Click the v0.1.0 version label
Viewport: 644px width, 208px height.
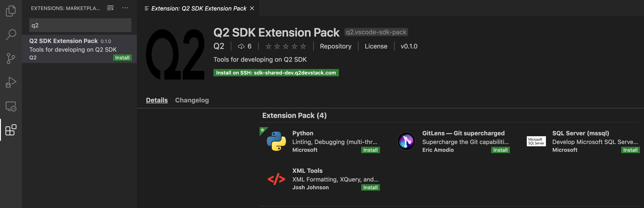(409, 46)
